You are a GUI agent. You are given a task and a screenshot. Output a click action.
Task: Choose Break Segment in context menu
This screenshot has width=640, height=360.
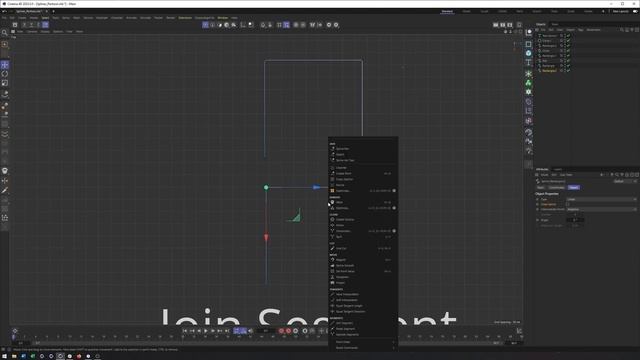(345, 329)
